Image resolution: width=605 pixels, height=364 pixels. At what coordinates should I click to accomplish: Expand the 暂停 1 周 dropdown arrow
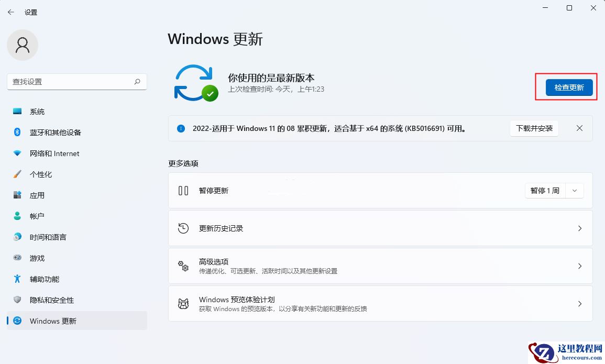[x=574, y=191]
